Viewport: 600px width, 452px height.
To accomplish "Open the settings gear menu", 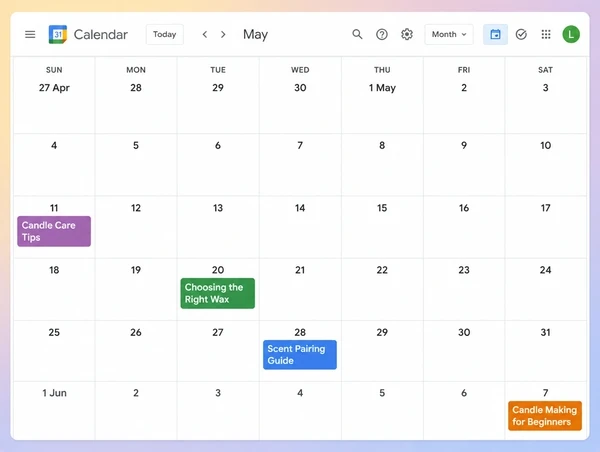I will 407,34.
